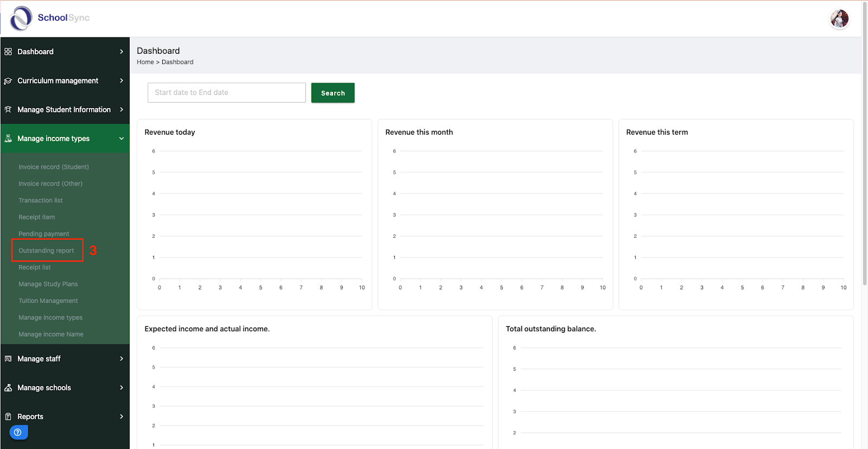Expand the Curriculum management chevron
The width and height of the screenshot is (868, 449).
pyautogui.click(x=122, y=80)
